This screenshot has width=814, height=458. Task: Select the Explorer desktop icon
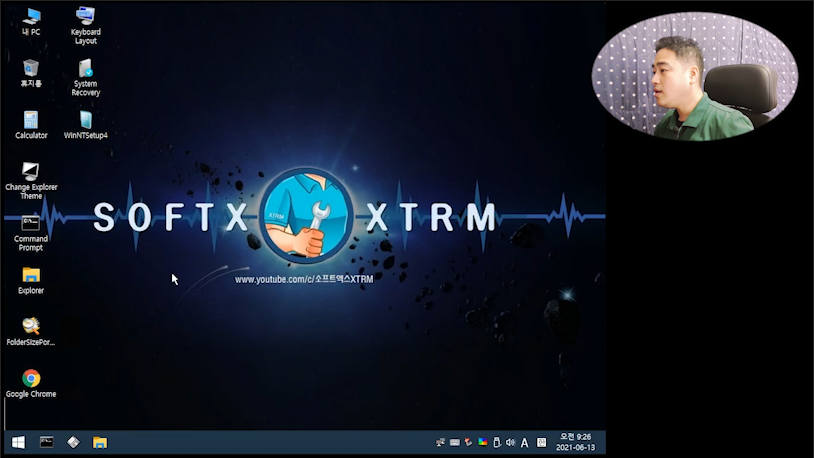click(x=31, y=281)
